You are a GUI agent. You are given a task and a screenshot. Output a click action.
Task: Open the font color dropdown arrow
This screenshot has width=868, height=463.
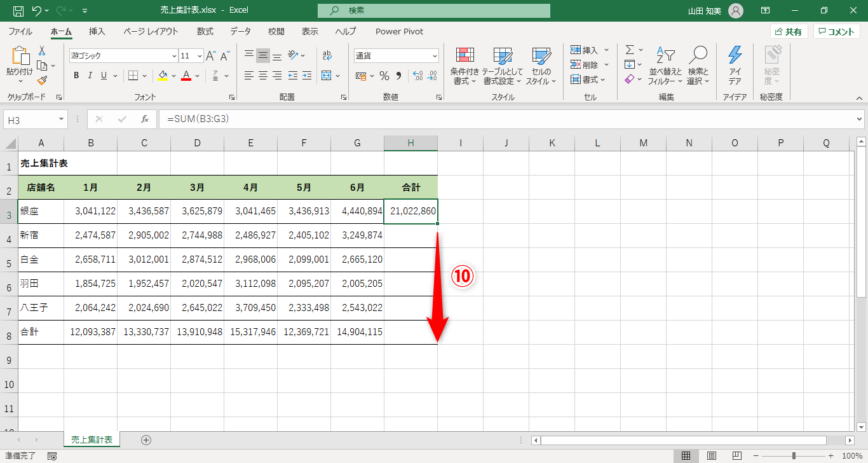tap(197, 76)
